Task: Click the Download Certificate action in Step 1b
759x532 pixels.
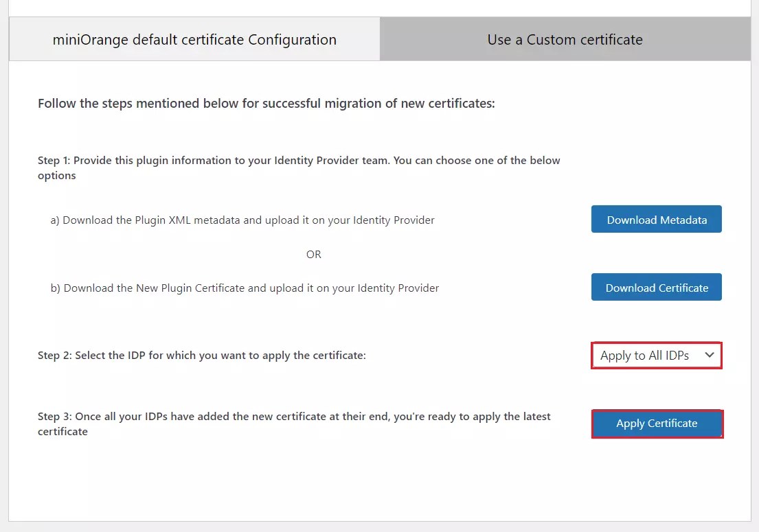Action: click(656, 287)
